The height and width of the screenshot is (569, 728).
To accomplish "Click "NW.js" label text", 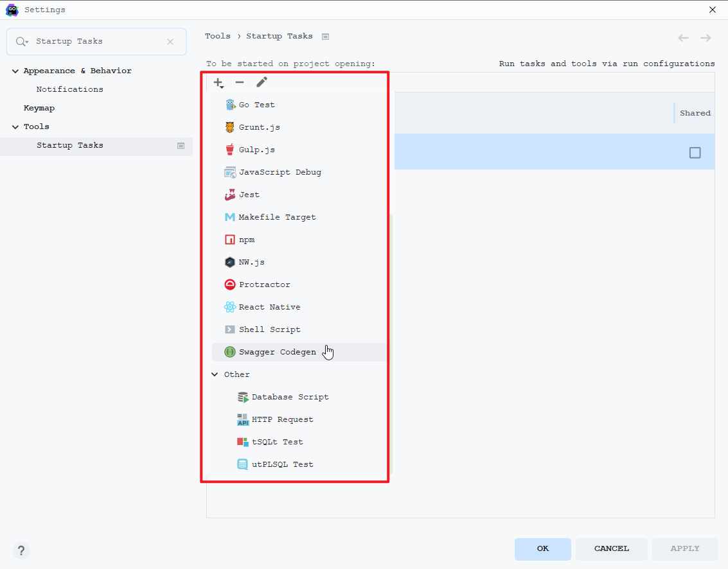I will 252,262.
